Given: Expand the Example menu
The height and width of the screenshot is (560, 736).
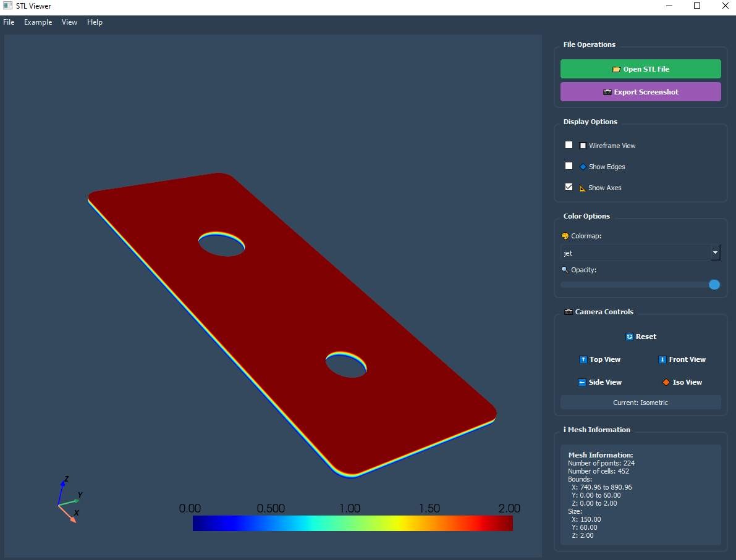Looking at the screenshot, I should 38,22.
